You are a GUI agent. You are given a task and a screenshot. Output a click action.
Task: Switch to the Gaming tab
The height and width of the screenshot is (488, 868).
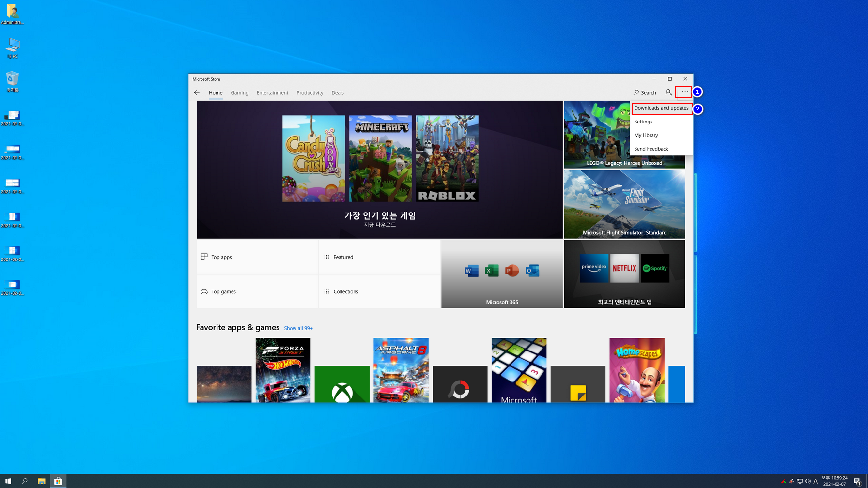point(239,93)
